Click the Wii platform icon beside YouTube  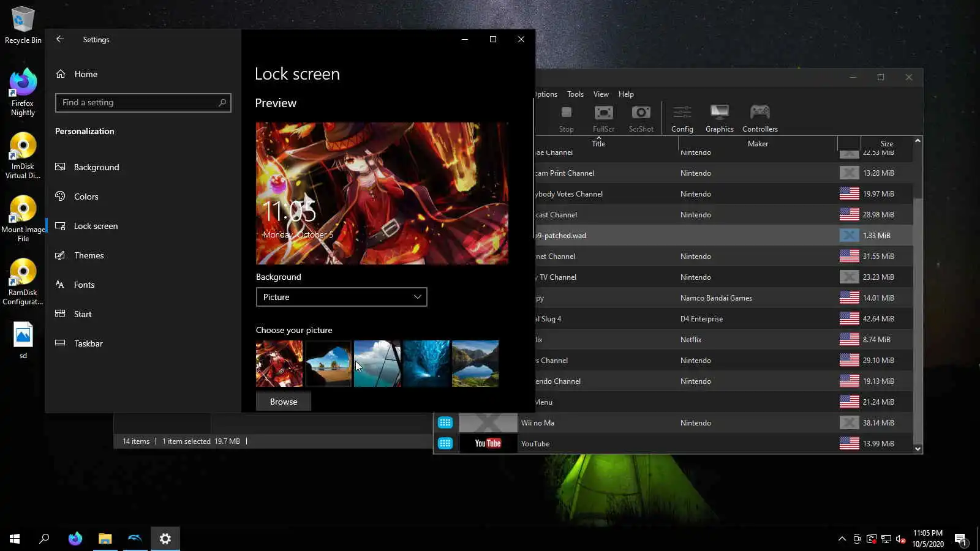[x=445, y=443]
